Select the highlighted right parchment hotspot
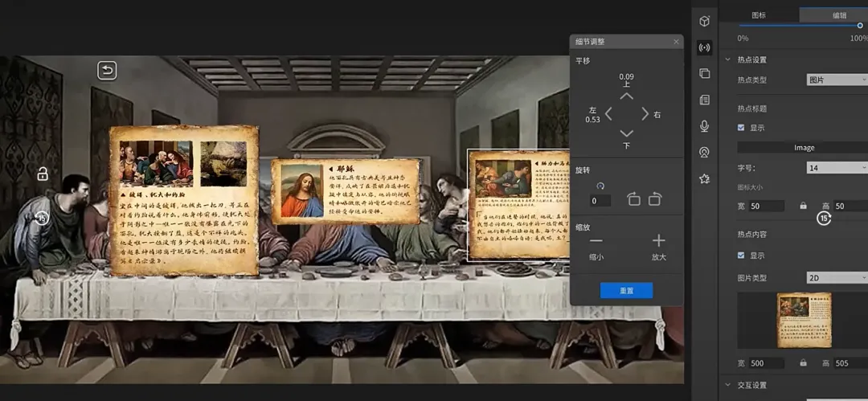The image size is (868, 401). [518, 205]
